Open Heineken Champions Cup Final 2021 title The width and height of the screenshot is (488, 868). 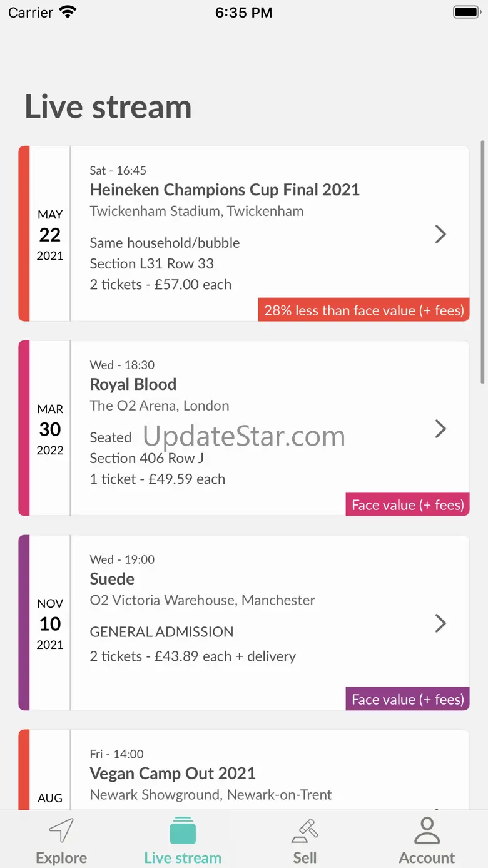point(225,190)
